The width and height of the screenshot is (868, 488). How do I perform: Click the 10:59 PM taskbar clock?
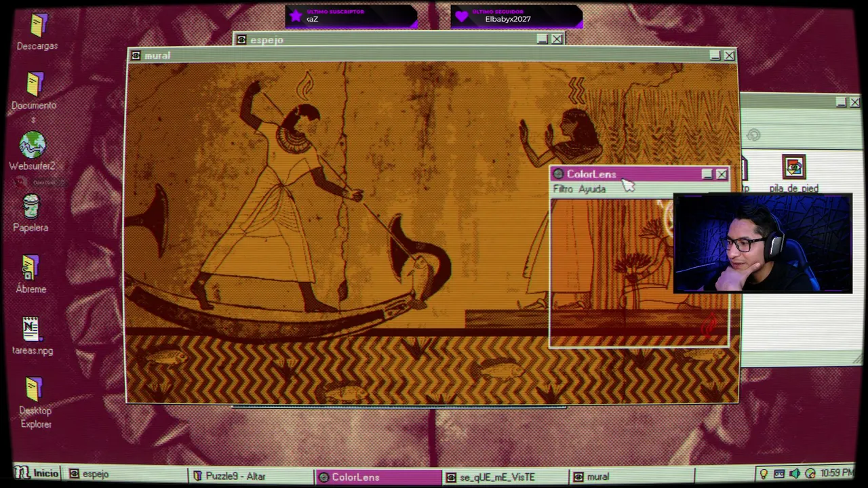[837, 473]
